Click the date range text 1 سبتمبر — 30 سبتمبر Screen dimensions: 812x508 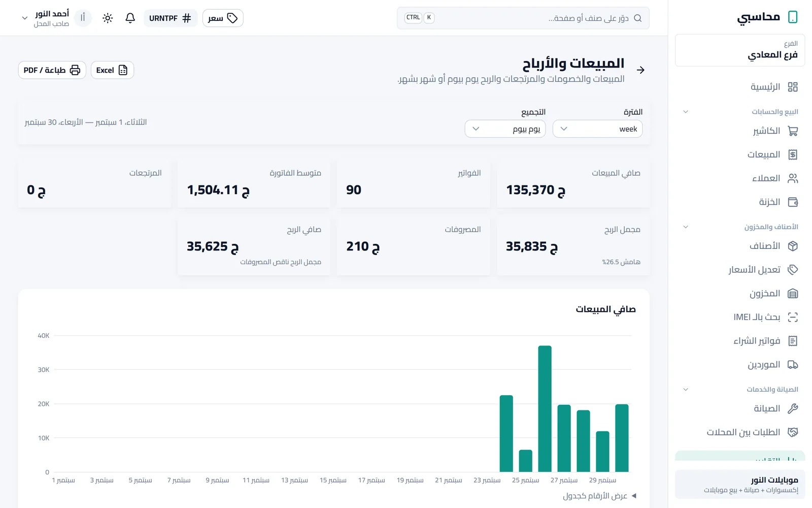point(86,122)
